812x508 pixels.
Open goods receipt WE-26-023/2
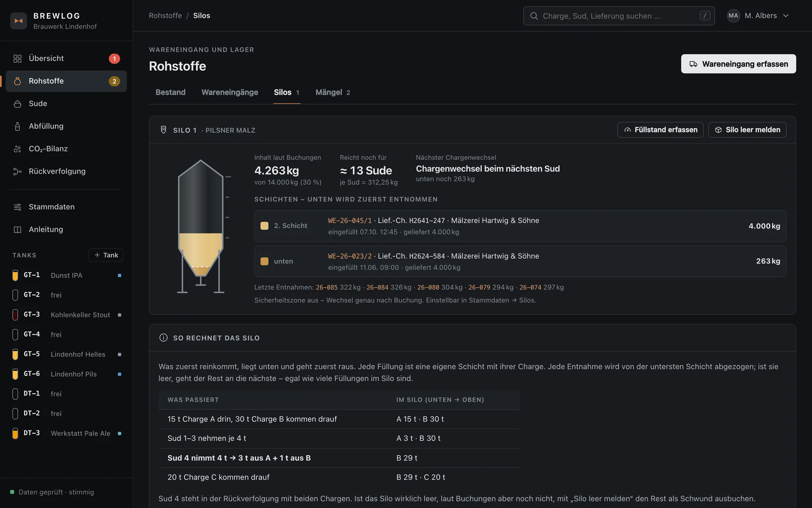350,256
